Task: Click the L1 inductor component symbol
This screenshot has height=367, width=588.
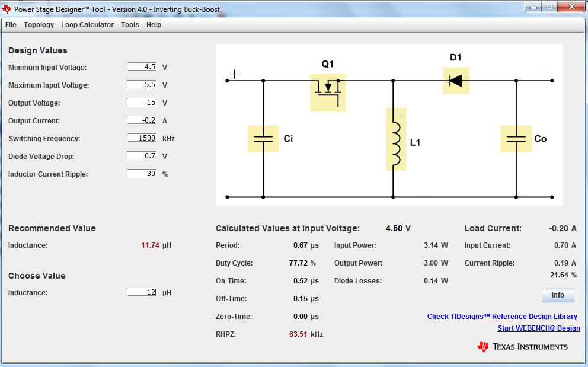Action: coord(396,139)
